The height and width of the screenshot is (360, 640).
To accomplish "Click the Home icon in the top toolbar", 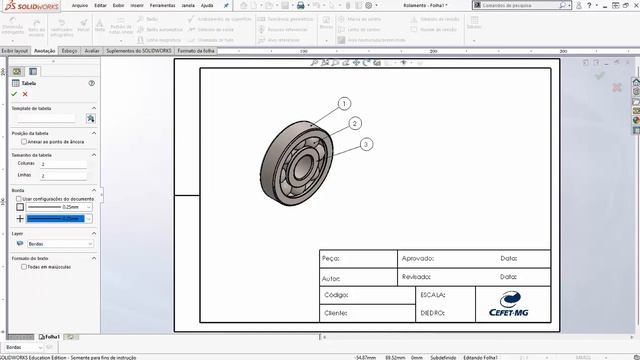I will (244, 5).
